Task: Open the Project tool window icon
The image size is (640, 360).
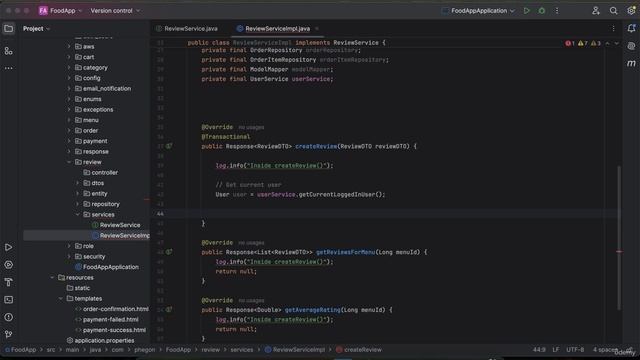Action: 9,29
